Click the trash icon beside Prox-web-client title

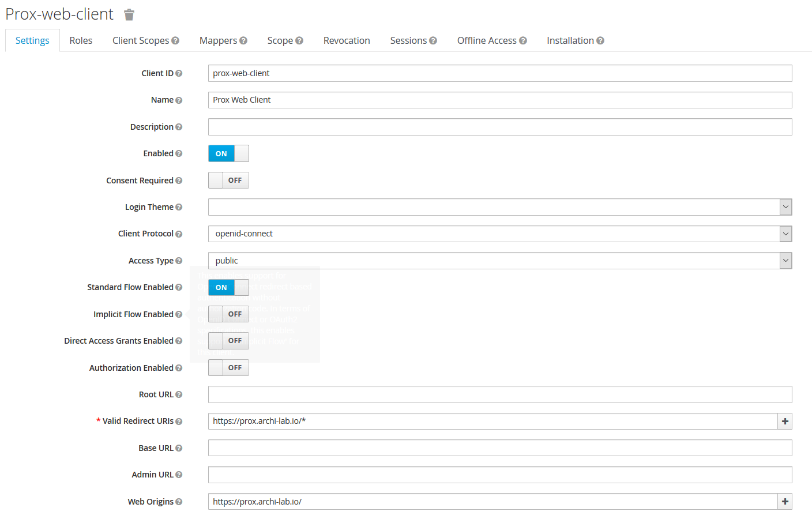[x=129, y=15]
